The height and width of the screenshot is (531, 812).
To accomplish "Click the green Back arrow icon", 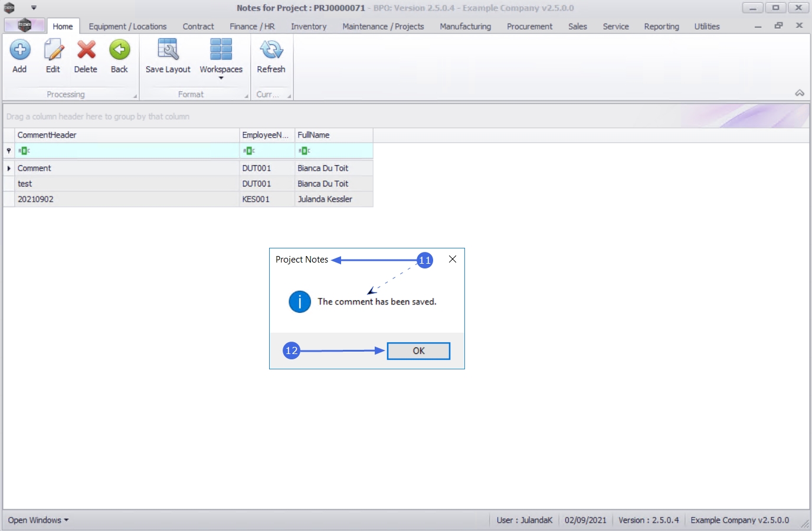I will pyautogui.click(x=119, y=50).
